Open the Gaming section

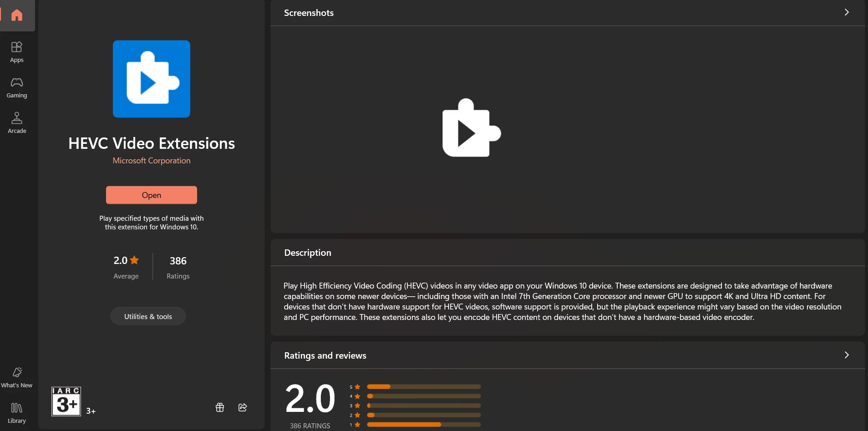click(x=17, y=87)
